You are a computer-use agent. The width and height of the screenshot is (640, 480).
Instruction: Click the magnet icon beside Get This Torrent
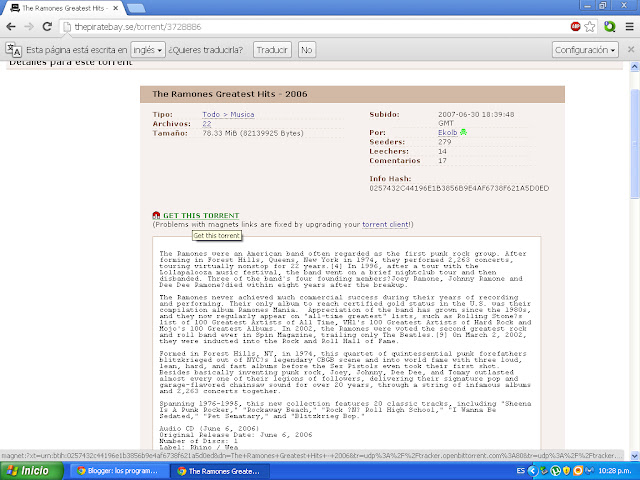coord(156,216)
